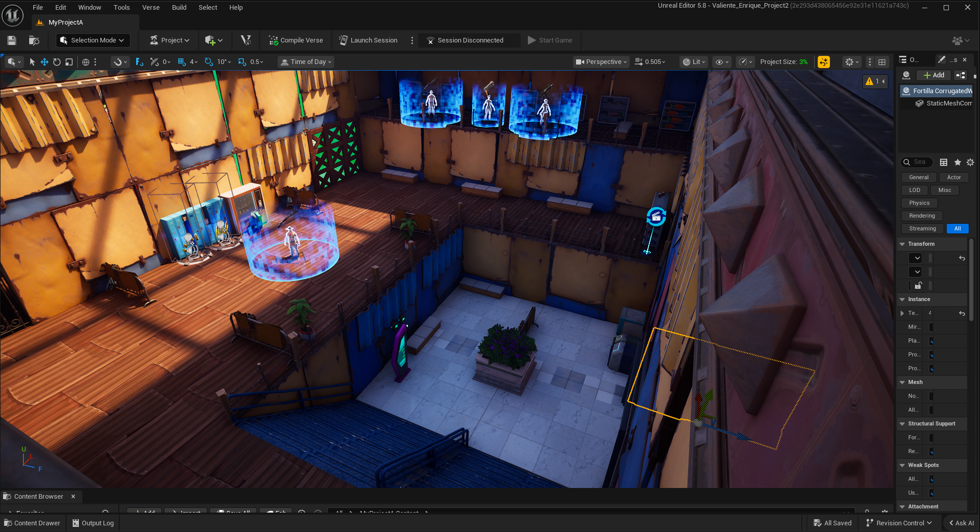Open the Help menu
The height and width of the screenshot is (532, 980).
click(236, 8)
